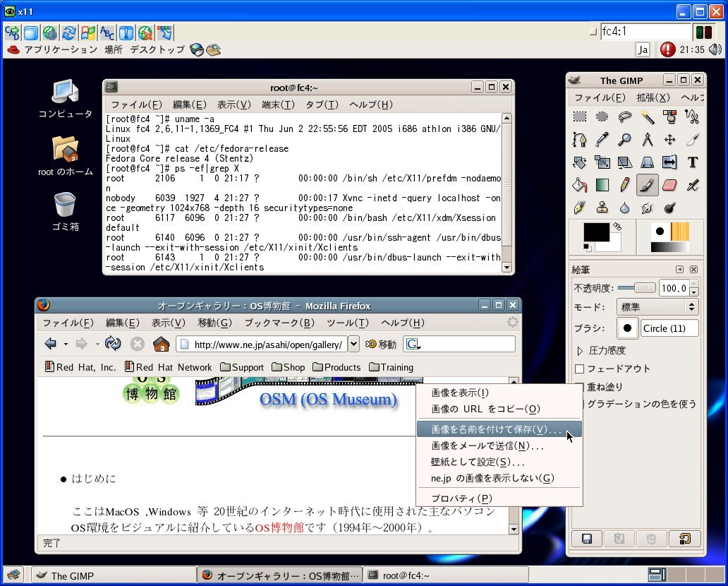Open the brush selector preview button

[627, 328]
